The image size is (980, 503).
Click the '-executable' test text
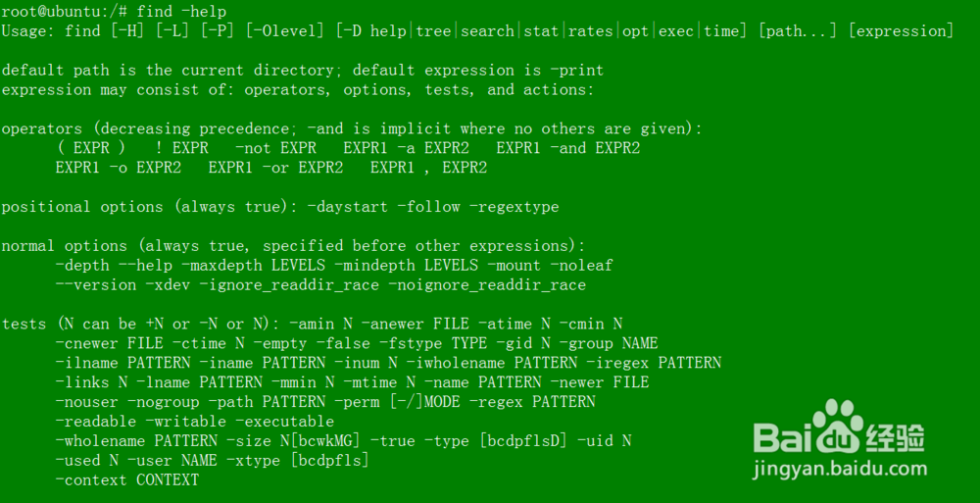coord(285,421)
